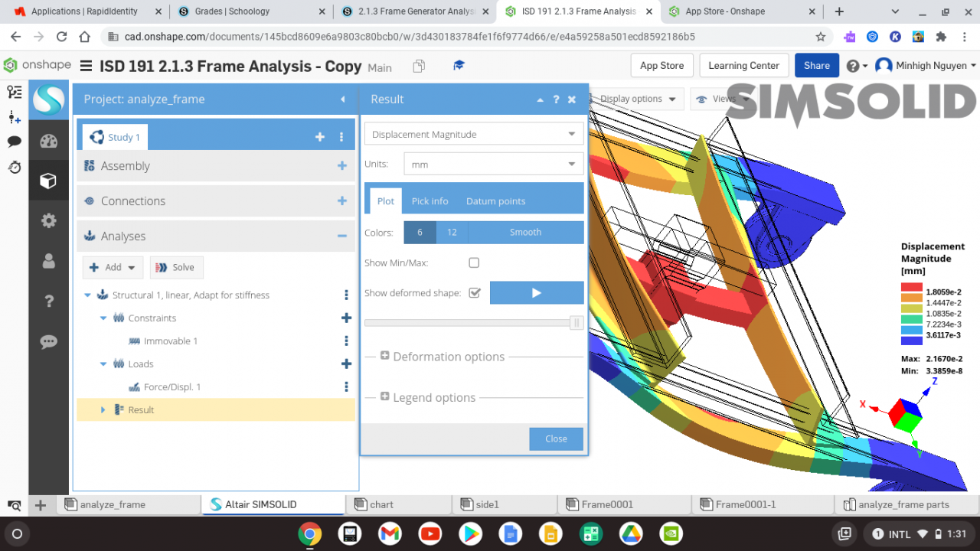This screenshot has width=980, height=551.
Task: Collapse the Result panel with up arrow
Action: (x=540, y=99)
